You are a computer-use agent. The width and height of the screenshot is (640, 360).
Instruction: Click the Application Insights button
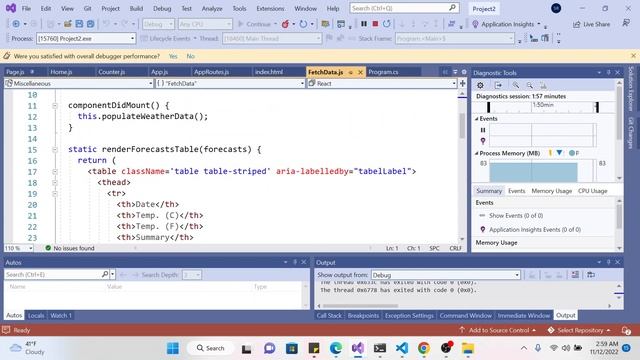507,24
